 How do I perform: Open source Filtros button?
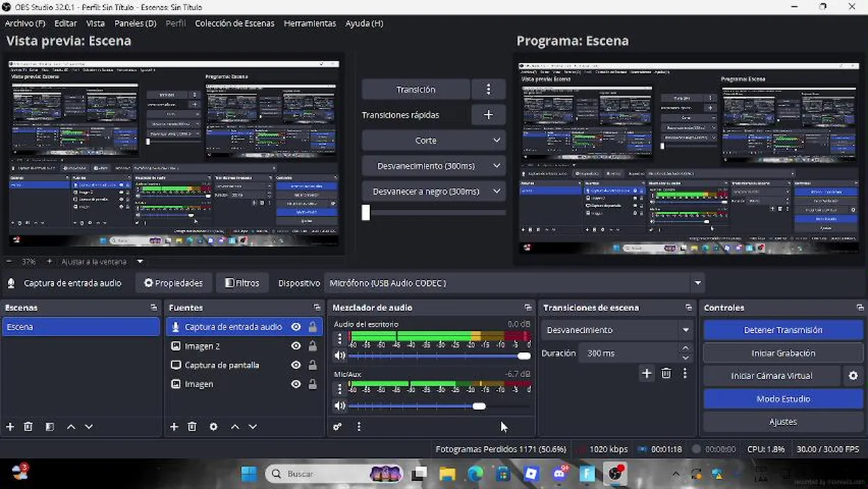[x=242, y=283]
